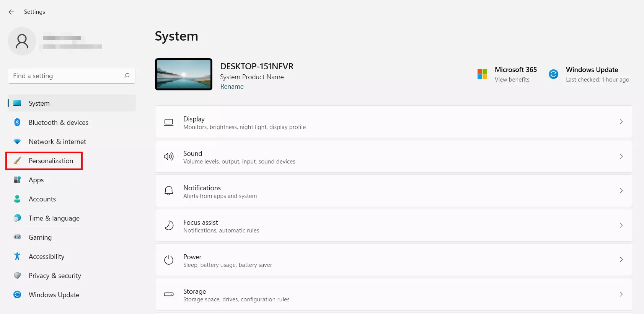Go to Accounts section
The height and width of the screenshot is (314, 644).
point(72,199)
